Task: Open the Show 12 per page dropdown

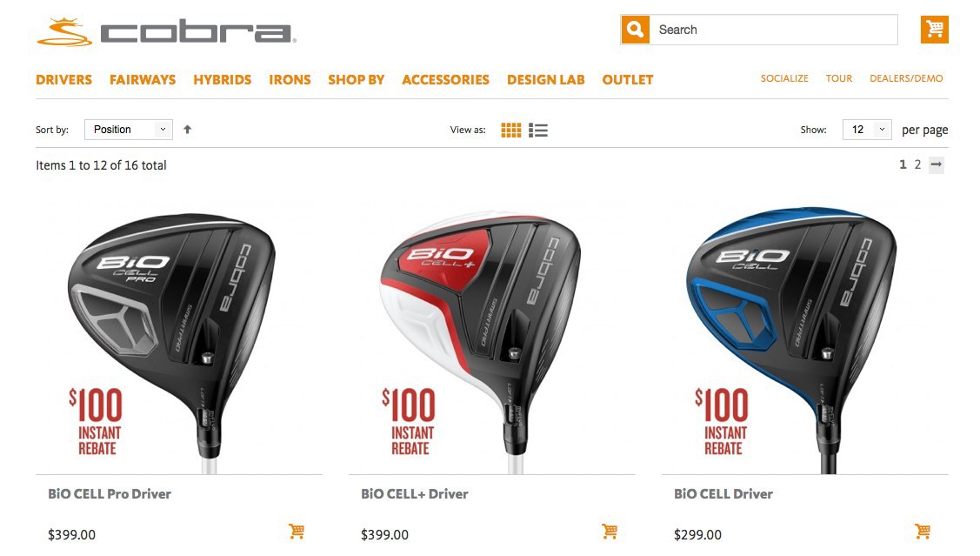Action: tap(867, 130)
